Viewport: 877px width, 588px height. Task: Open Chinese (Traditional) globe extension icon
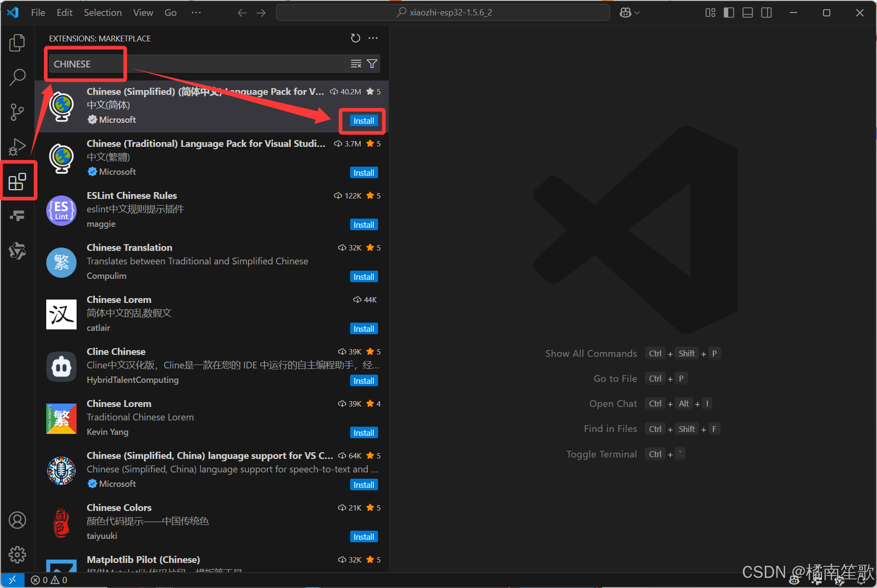pos(61,158)
